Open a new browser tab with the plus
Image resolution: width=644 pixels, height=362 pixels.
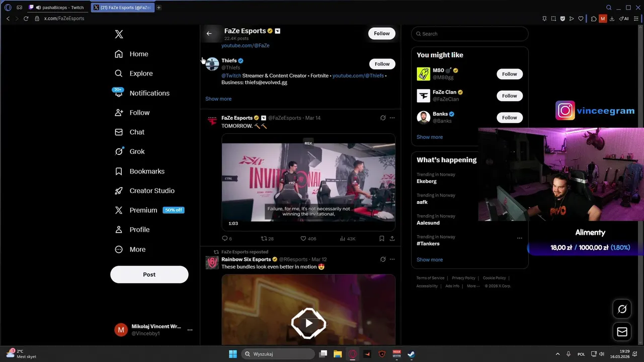(158, 8)
